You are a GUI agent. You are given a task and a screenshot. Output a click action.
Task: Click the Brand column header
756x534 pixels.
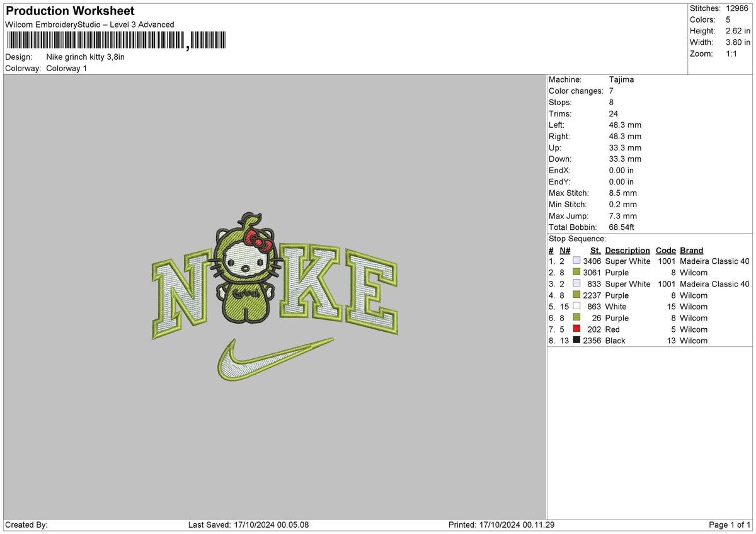(691, 250)
